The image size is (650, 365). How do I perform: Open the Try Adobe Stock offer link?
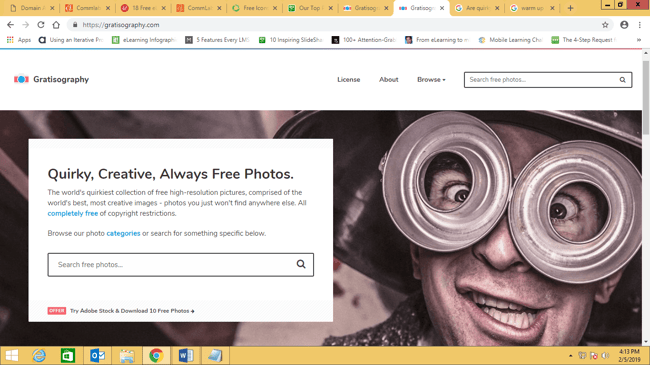click(132, 311)
